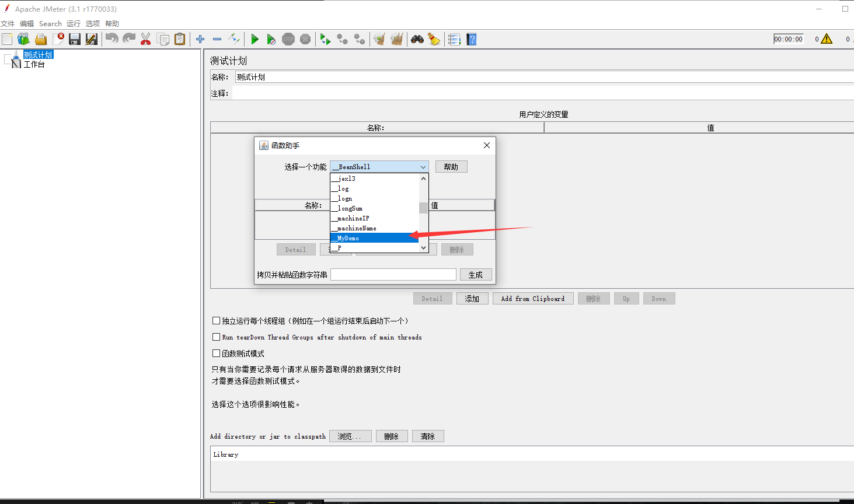Shut down all remote engines
Viewport: 854px width, 504px height.
click(x=360, y=39)
